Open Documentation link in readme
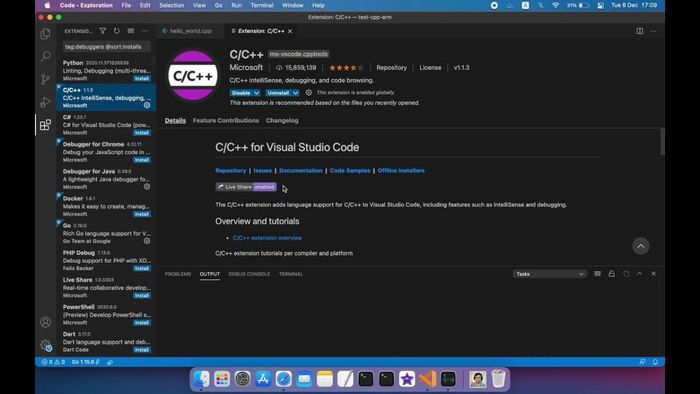 pyautogui.click(x=300, y=170)
